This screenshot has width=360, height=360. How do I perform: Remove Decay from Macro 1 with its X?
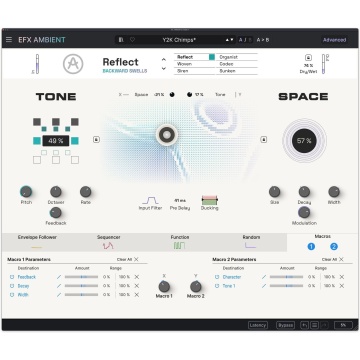(137, 286)
